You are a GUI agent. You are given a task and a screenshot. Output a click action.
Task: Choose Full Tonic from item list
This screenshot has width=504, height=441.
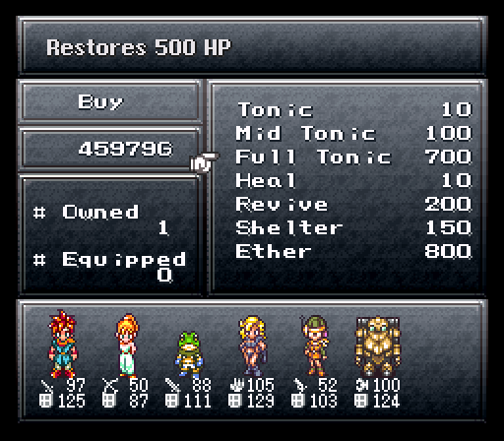354,157
